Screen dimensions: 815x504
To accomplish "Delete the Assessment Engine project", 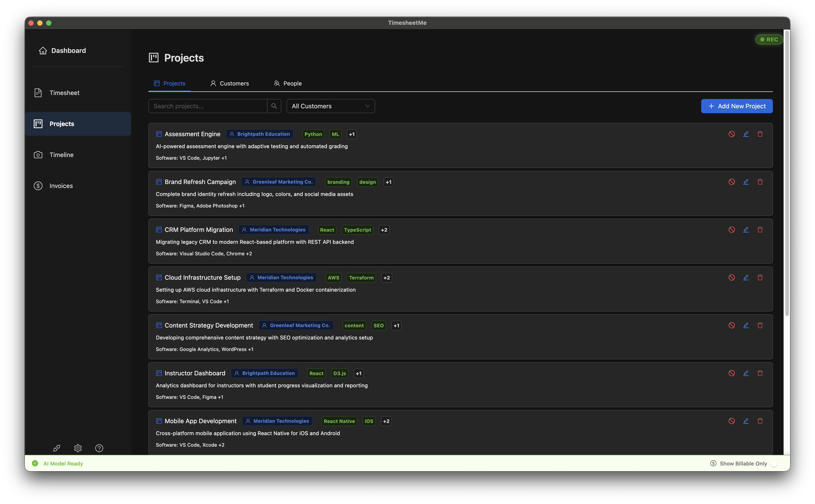I will pyautogui.click(x=760, y=134).
